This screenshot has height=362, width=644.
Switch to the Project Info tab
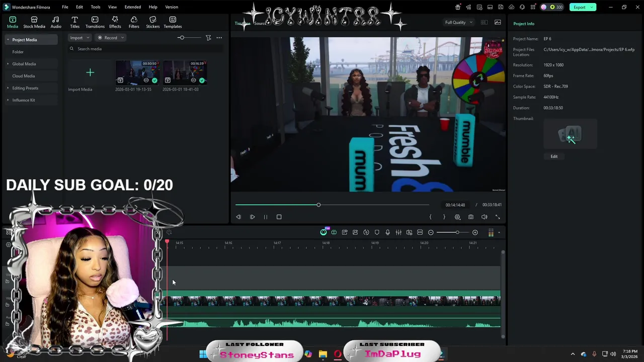tap(524, 24)
